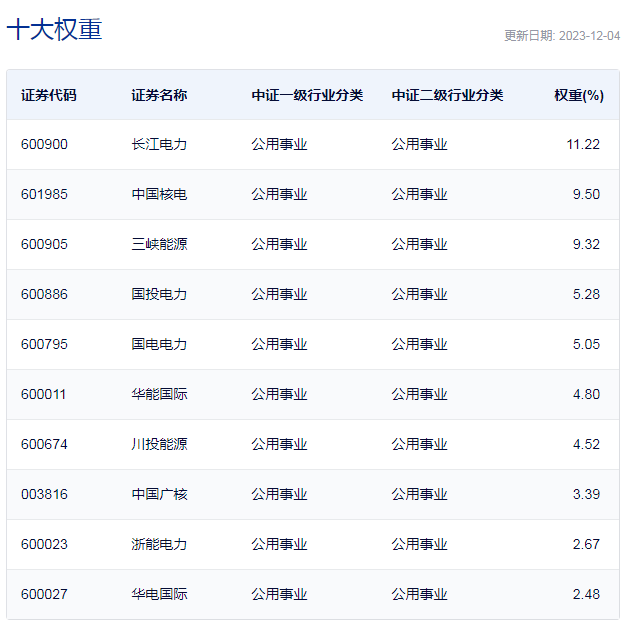Click the 证券代码 column header
Screen dimensions: 627x628
(x=49, y=95)
